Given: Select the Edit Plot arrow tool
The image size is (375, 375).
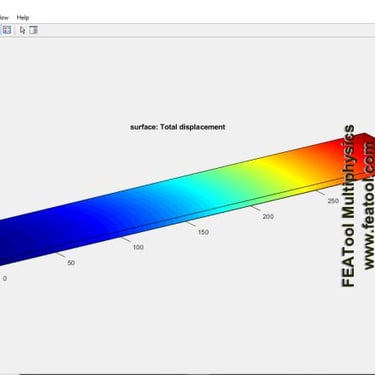Looking at the screenshot, I should coord(22,30).
